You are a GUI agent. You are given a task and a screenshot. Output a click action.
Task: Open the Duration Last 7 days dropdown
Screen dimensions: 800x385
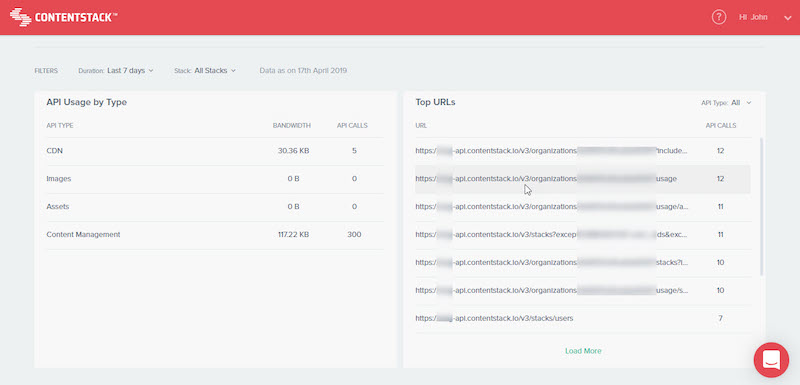click(116, 71)
